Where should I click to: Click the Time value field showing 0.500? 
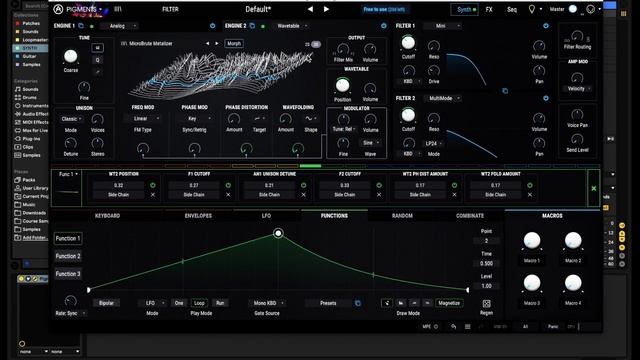coord(486,264)
